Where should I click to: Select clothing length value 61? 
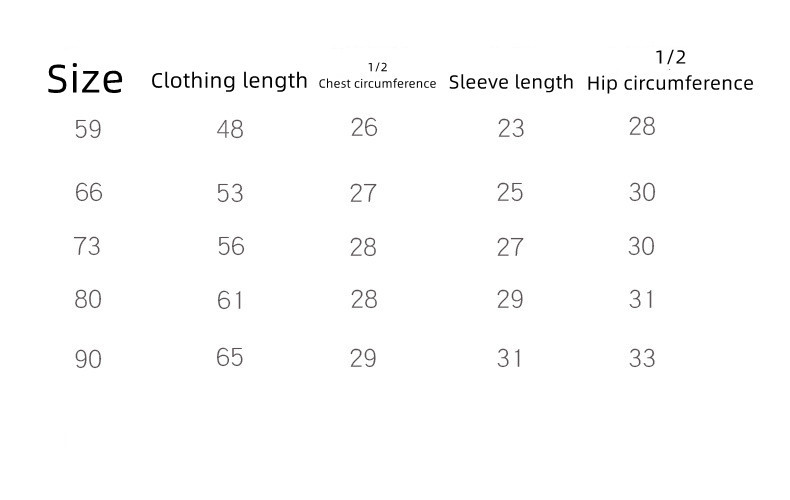tap(230, 300)
